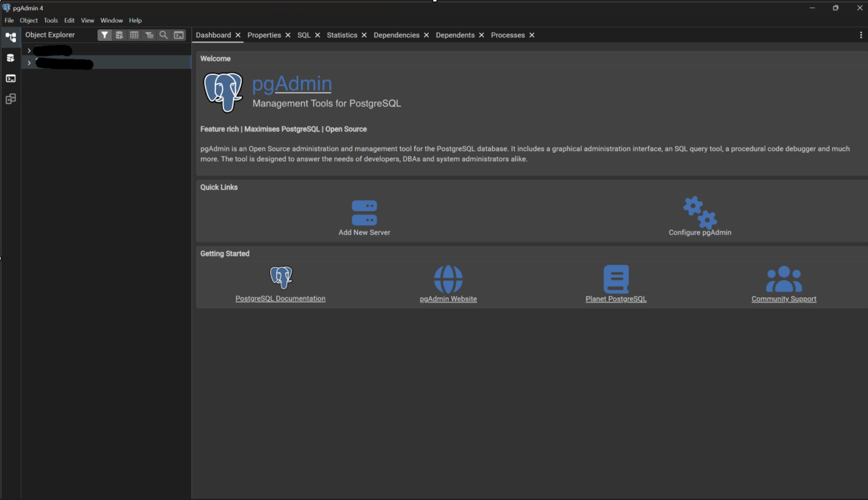The image size is (868, 500).
Task: Select the PSQL workspace sidebar icon
Action: [x=11, y=78]
